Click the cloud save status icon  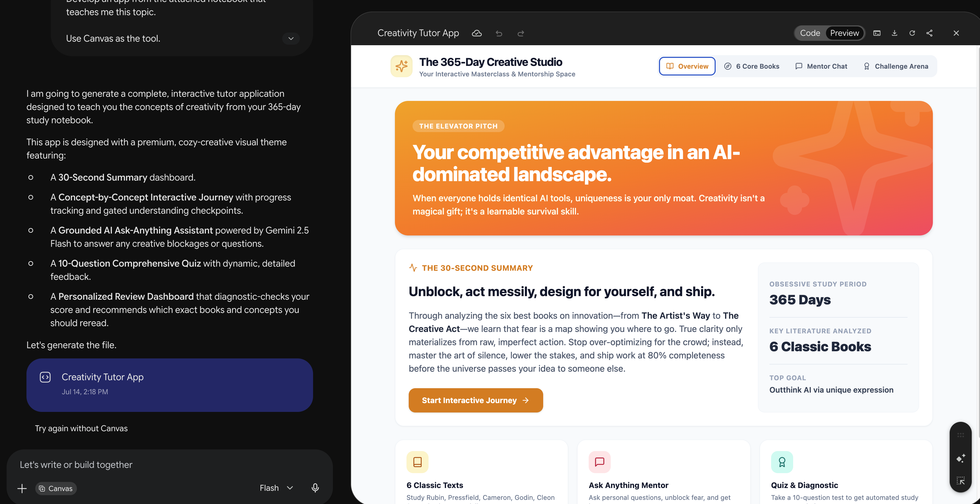coord(477,33)
